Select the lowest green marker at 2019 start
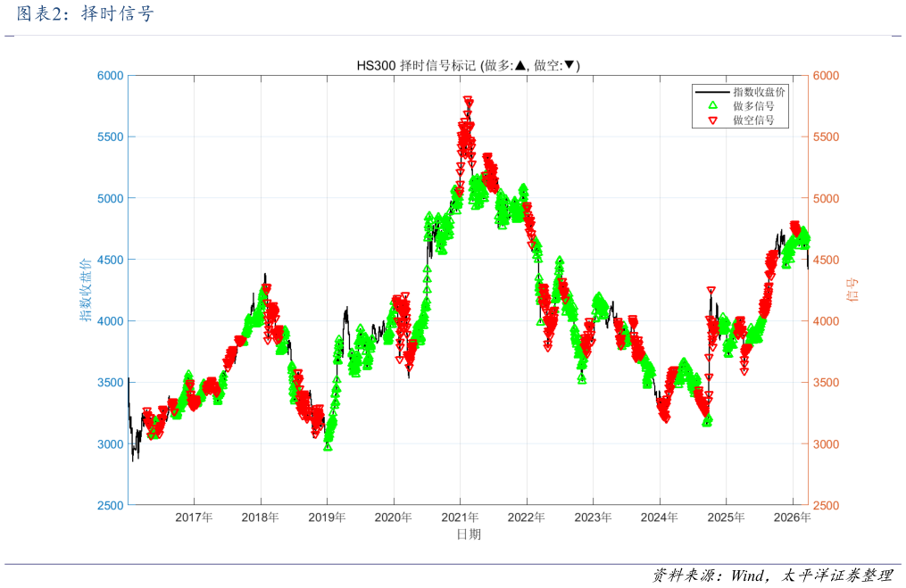This screenshot has height=588, width=906. click(328, 446)
